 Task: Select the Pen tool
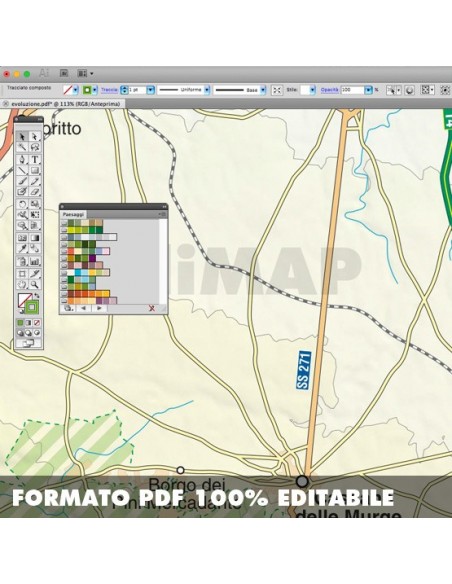tap(22, 160)
